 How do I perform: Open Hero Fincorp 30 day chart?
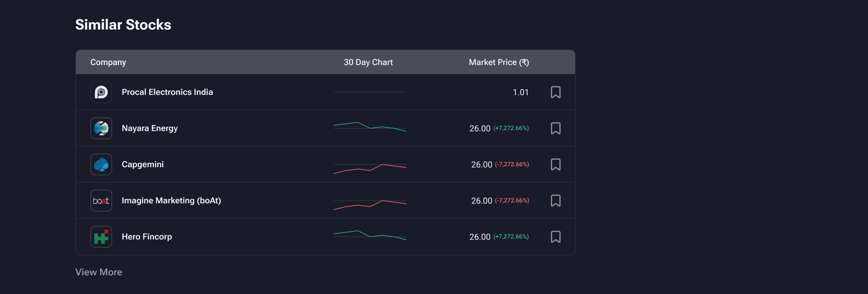tap(370, 235)
